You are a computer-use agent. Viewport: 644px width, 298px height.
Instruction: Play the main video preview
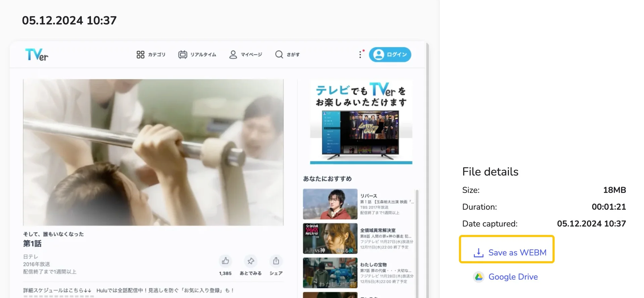point(153,152)
